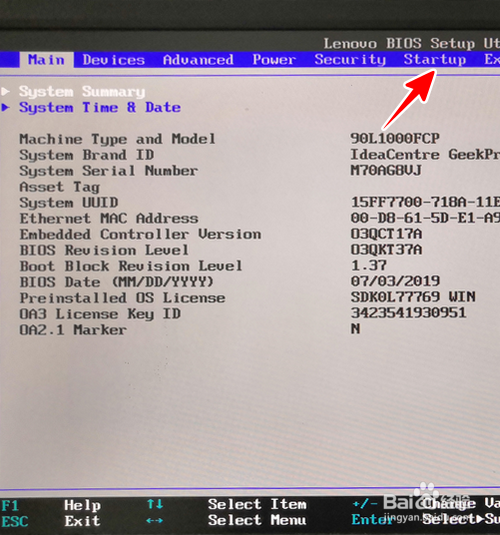Click the +/- Change Values hint
The image size is (500, 535).
click(426, 504)
